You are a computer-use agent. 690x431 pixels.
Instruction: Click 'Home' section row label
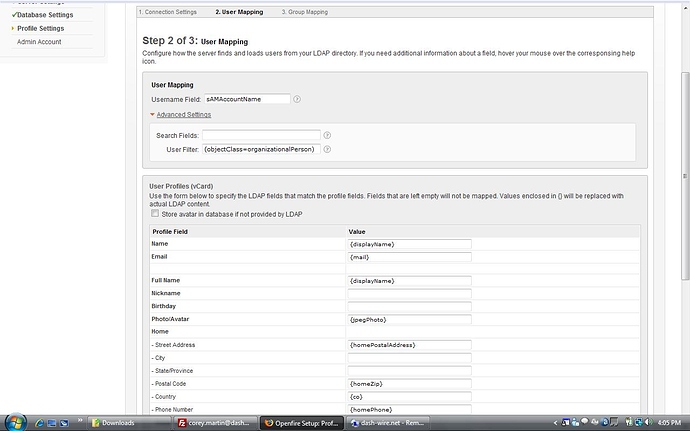[160, 332]
